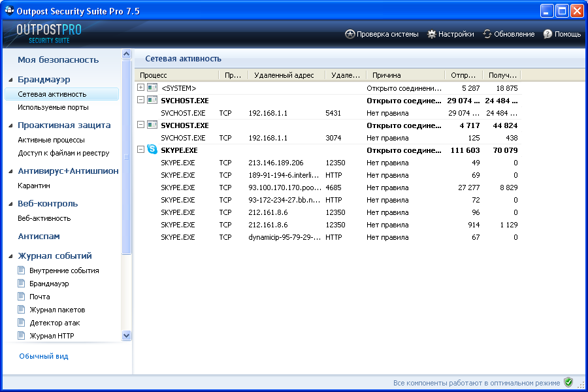Click the <SYSTEM> process icon

click(x=152, y=88)
